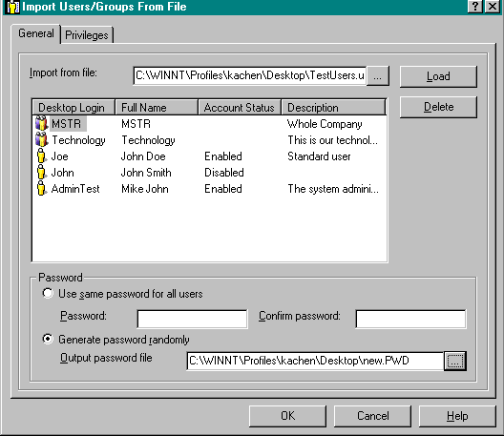Switch to the Privileges tab
This screenshot has width=504, height=436.
coord(87,34)
